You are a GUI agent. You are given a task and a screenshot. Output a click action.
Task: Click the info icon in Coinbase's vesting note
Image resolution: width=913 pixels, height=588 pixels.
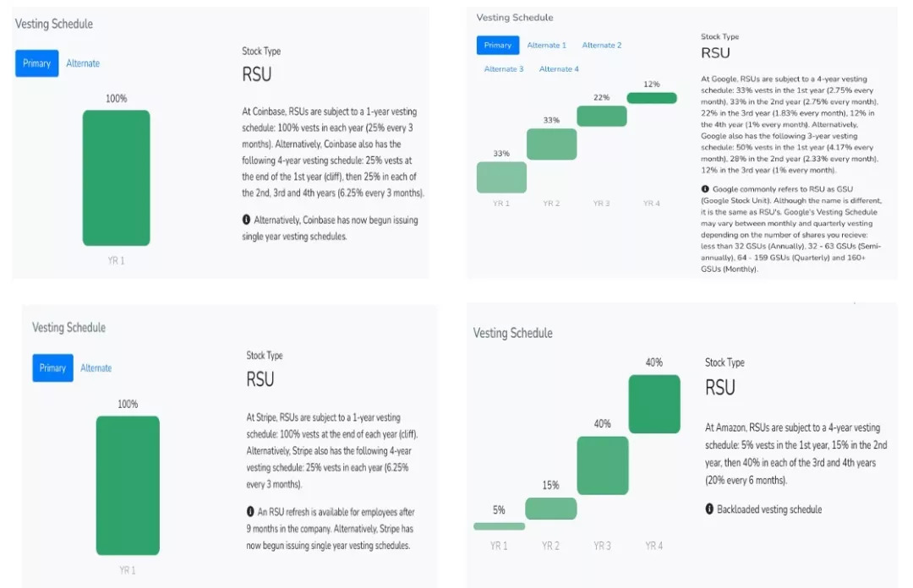click(x=247, y=220)
